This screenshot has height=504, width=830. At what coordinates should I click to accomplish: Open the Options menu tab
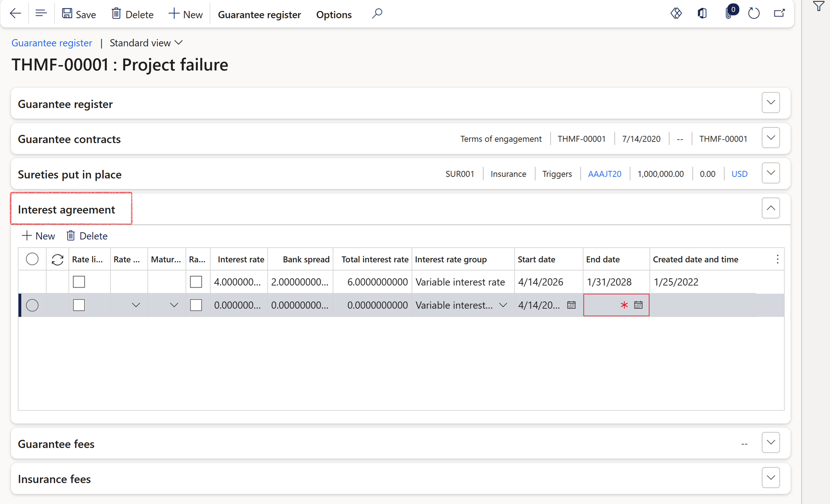334,14
